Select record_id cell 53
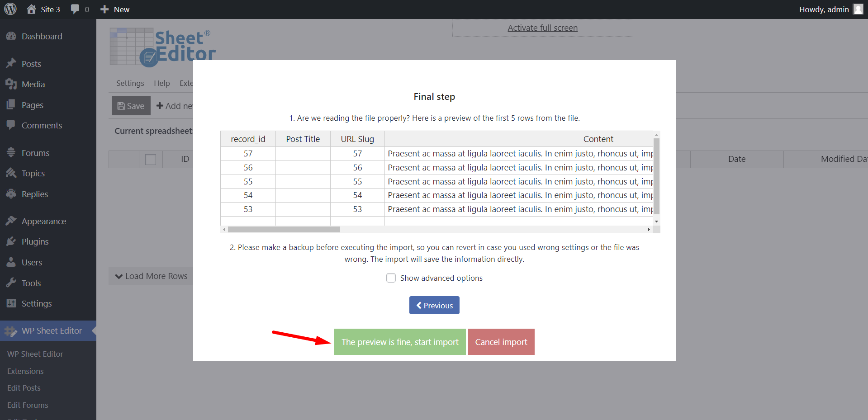Viewport: 868px width, 420px height. point(248,209)
